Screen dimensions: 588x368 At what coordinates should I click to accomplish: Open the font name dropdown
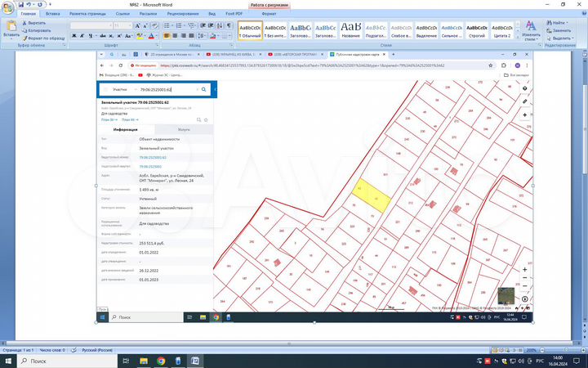(110, 25)
